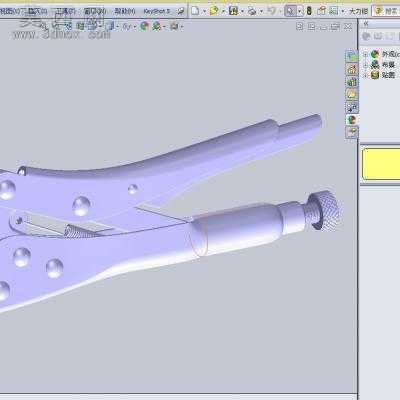Open the View Settings icon in the view toolbar
This screenshot has width=400, height=400.
click(x=174, y=26)
